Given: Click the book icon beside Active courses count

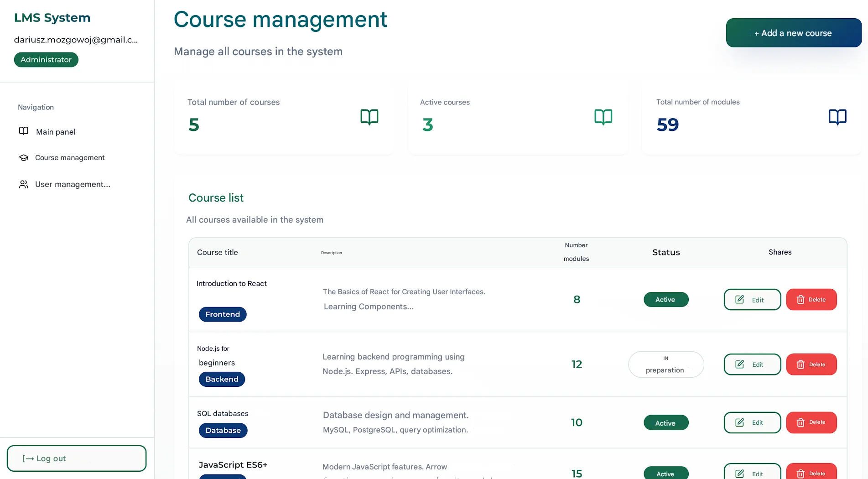Looking at the screenshot, I should [x=603, y=117].
